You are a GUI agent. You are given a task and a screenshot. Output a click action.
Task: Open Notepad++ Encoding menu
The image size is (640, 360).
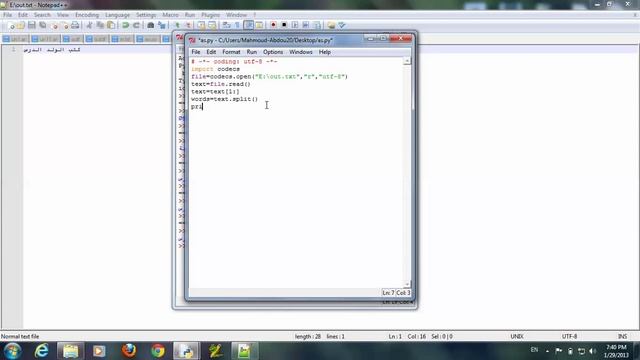(x=87, y=15)
